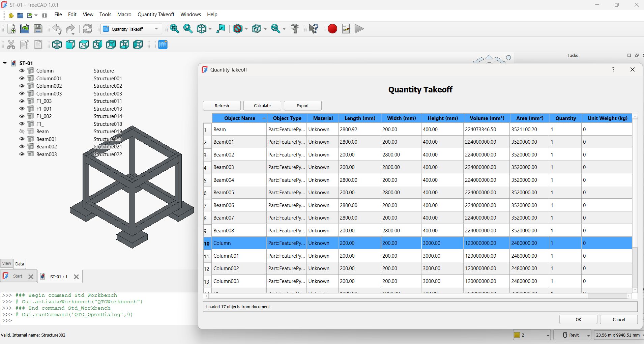Toggle visibility of Beam002
The height and width of the screenshot is (344, 644).
click(x=22, y=147)
